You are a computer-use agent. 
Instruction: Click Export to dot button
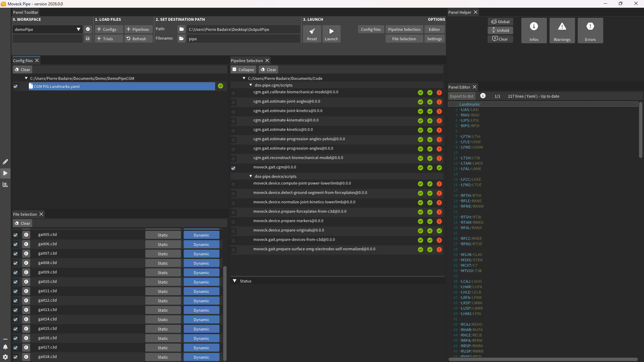(462, 96)
